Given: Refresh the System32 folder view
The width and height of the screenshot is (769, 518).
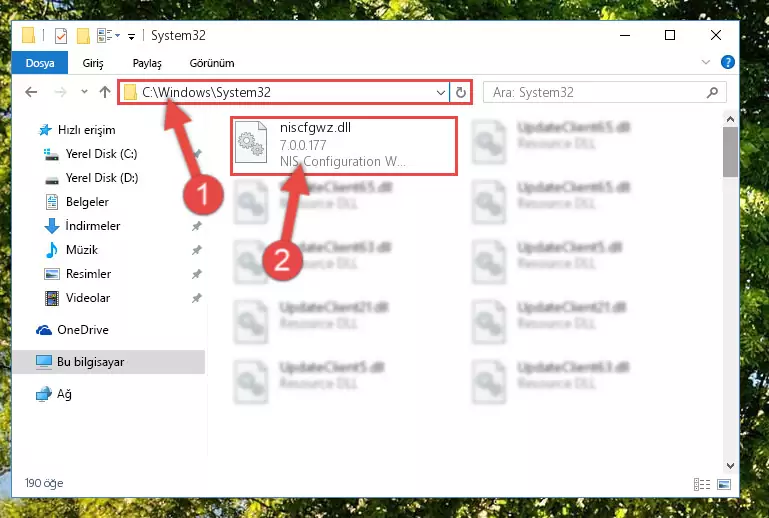Looking at the screenshot, I should point(461,92).
